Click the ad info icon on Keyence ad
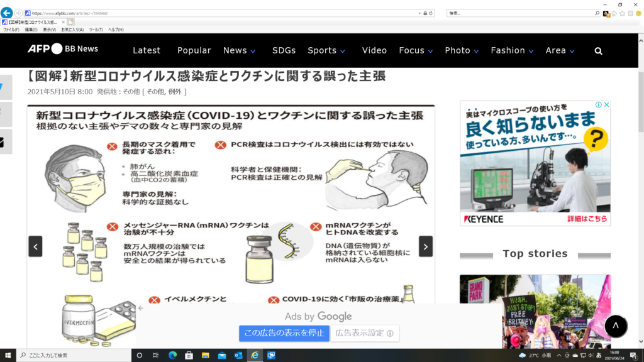Viewport: 644px width, 362px height. pyautogui.click(x=599, y=105)
